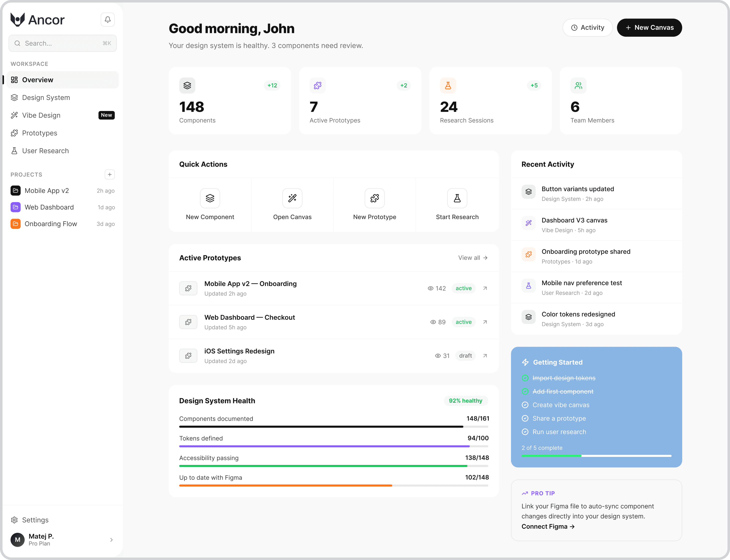The height and width of the screenshot is (560, 730).
Task: Click the New Component quick action icon
Action: click(210, 198)
